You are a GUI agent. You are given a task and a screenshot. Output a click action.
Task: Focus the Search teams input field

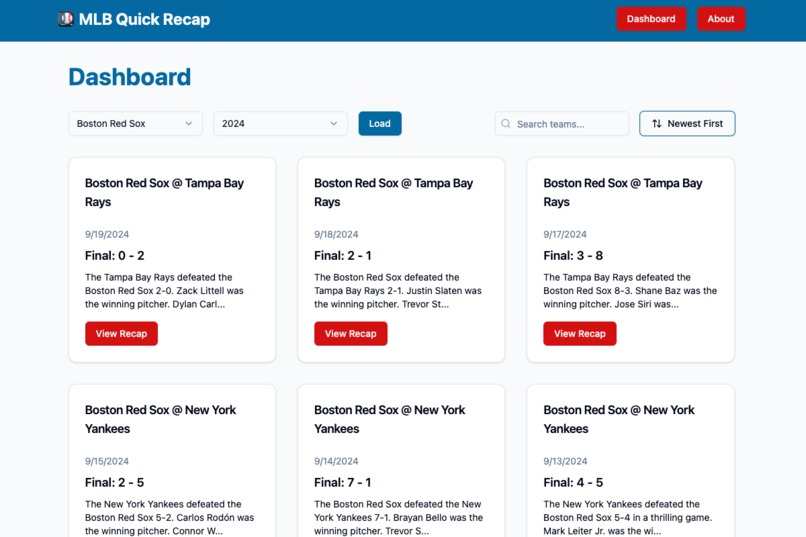[562, 124]
